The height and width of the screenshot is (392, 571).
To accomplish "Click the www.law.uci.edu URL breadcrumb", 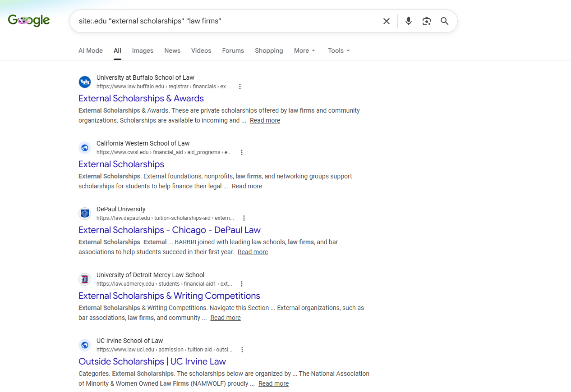I will [164, 350].
